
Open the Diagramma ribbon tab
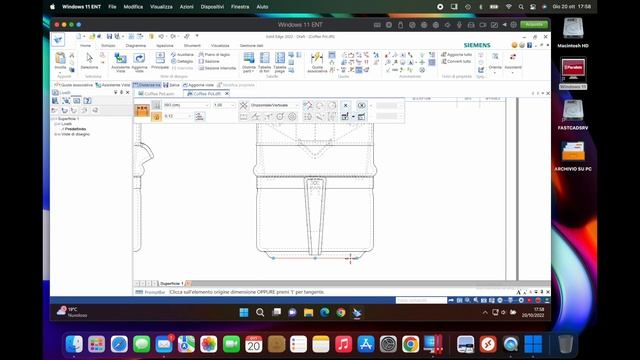pyautogui.click(x=136, y=45)
